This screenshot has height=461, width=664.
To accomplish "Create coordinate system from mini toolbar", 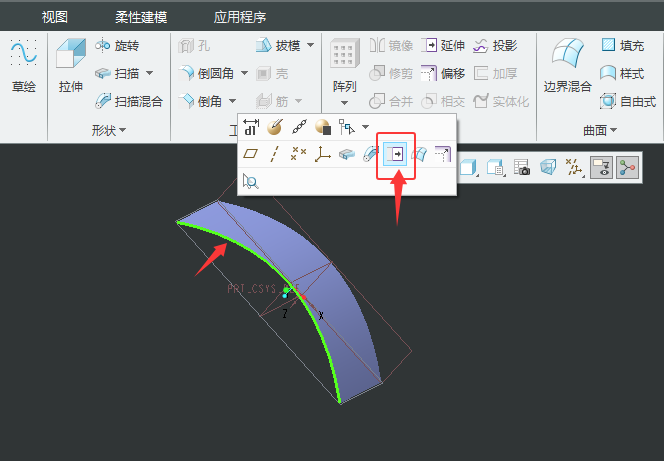I will [x=323, y=154].
